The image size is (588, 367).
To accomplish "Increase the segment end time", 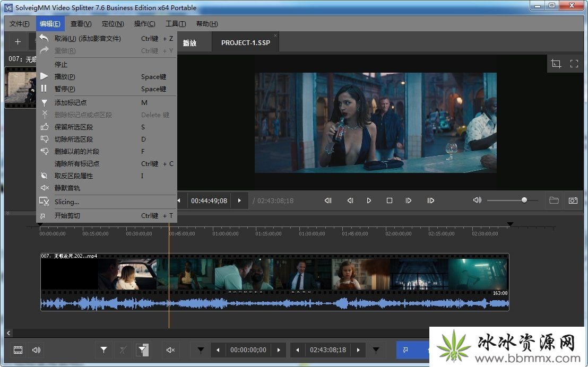I will (359, 350).
